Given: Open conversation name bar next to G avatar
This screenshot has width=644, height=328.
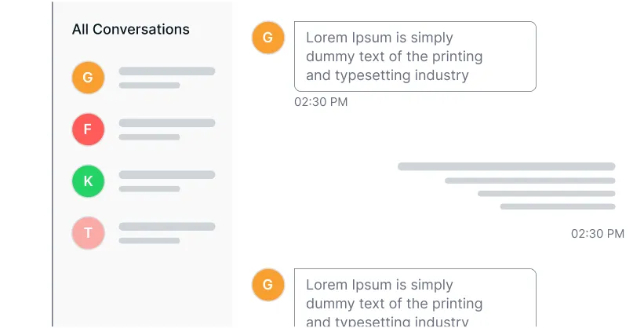Looking at the screenshot, I should tap(167, 71).
